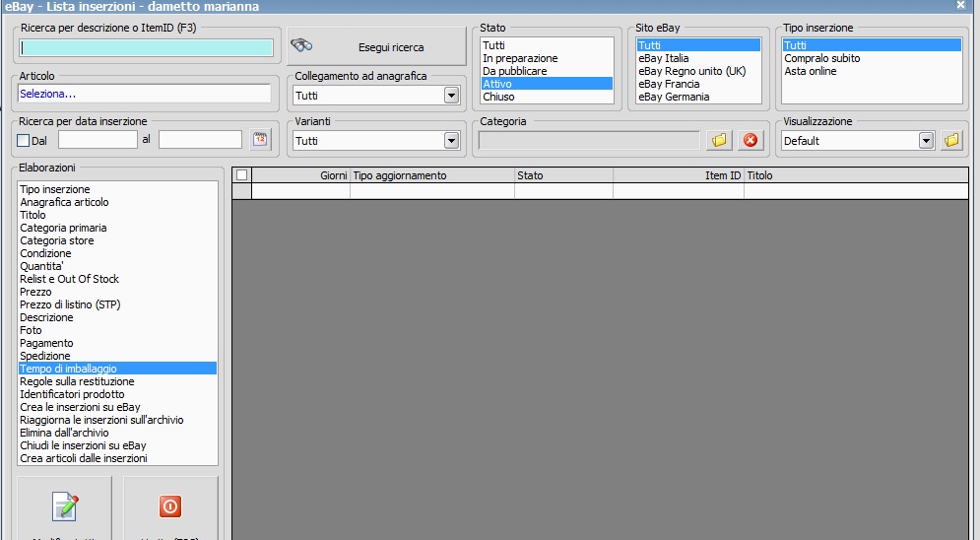
Task: Open the Visualizzazione folder icon
Action: (951, 140)
